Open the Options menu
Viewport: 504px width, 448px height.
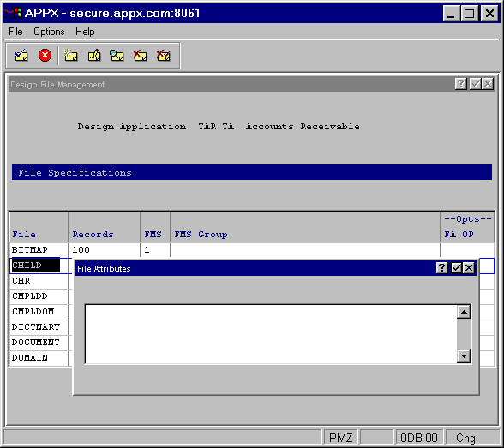49,32
